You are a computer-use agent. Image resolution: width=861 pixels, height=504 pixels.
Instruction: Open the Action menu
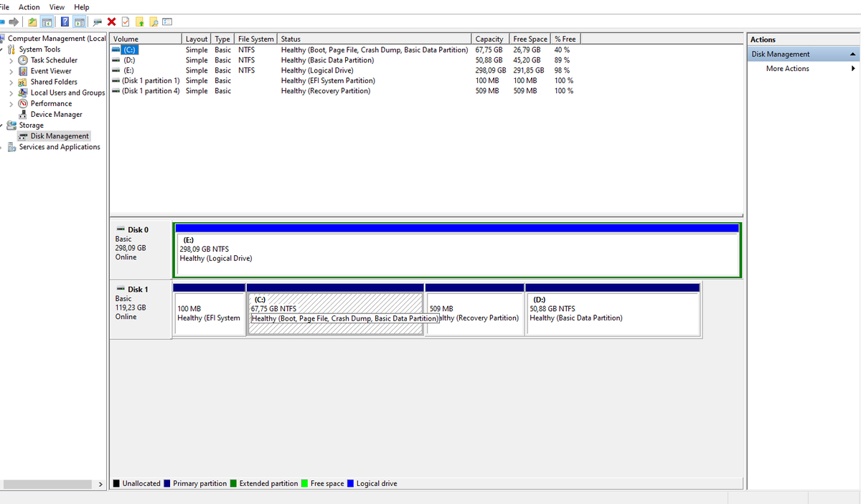pyautogui.click(x=29, y=6)
